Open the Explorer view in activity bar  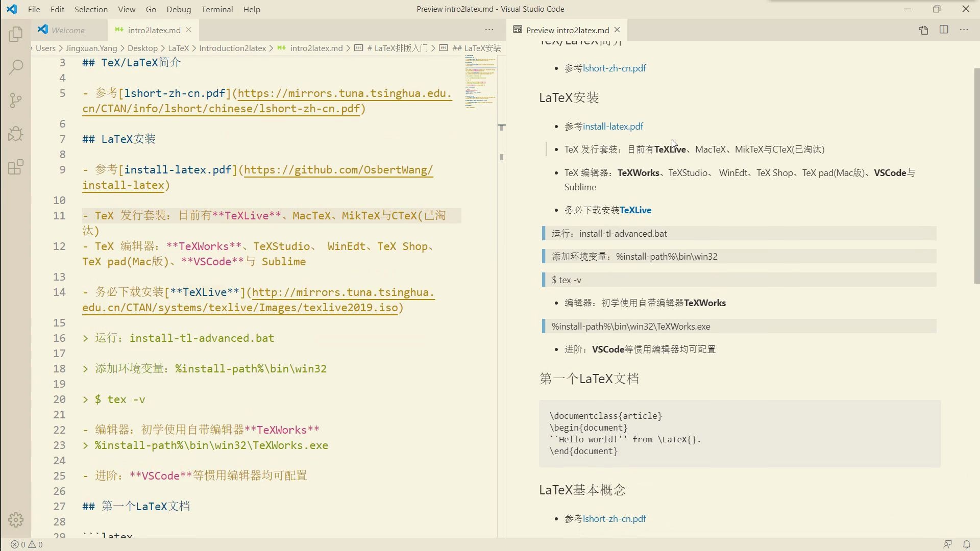coord(16,34)
